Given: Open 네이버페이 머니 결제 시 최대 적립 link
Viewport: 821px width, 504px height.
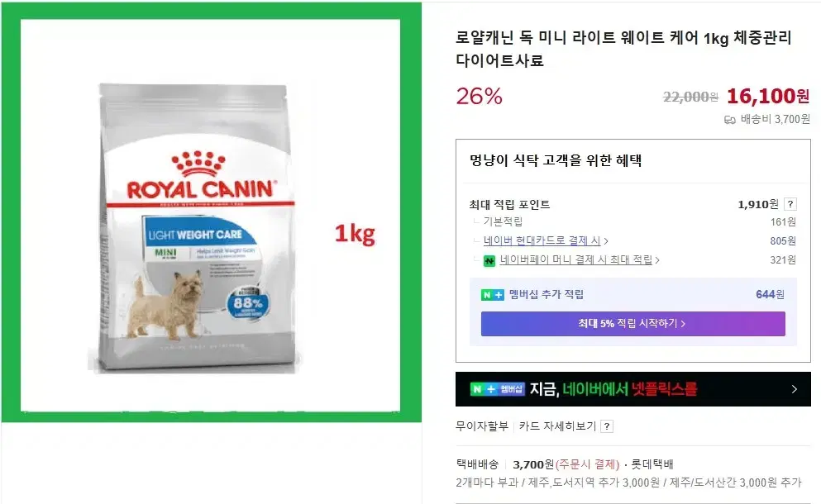Looking at the screenshot, I should coord(576,259).
